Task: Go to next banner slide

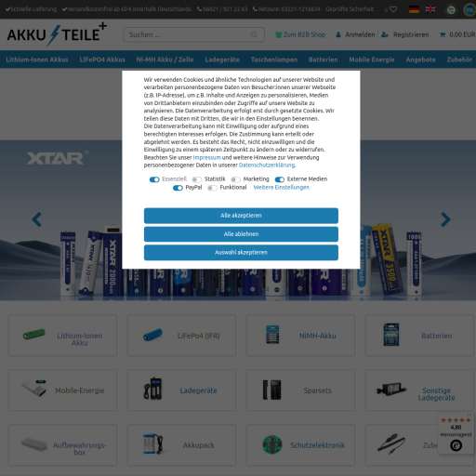Action: click(445, 219)
